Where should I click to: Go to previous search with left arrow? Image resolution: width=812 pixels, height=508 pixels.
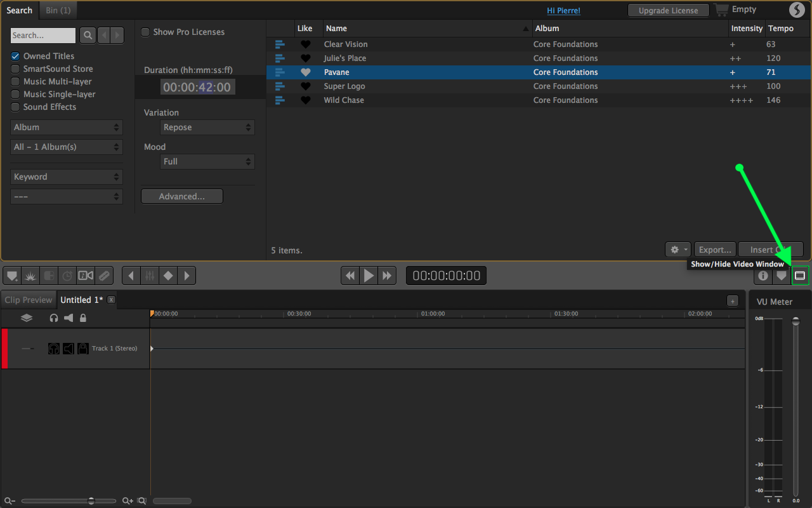pos(103,35)
